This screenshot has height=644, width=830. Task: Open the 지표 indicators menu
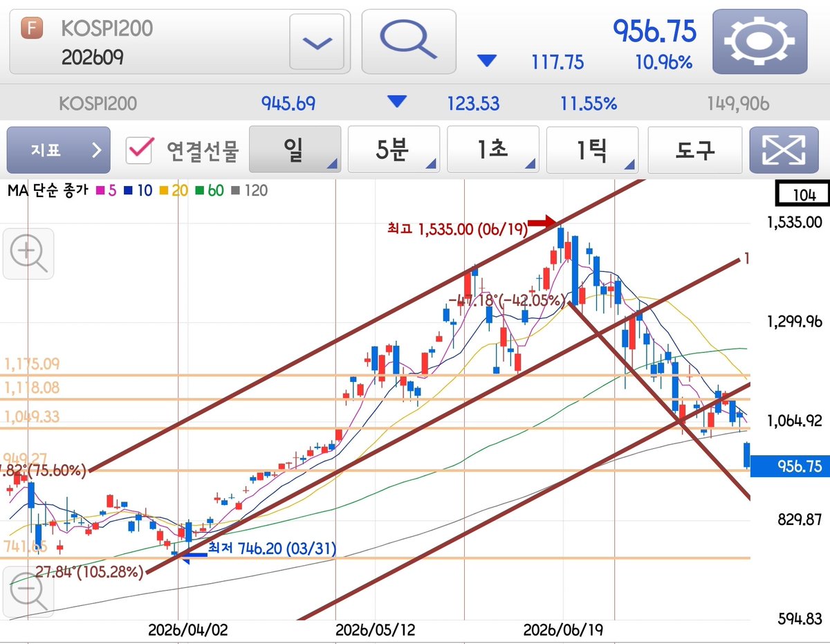click(x=58, y=149)
